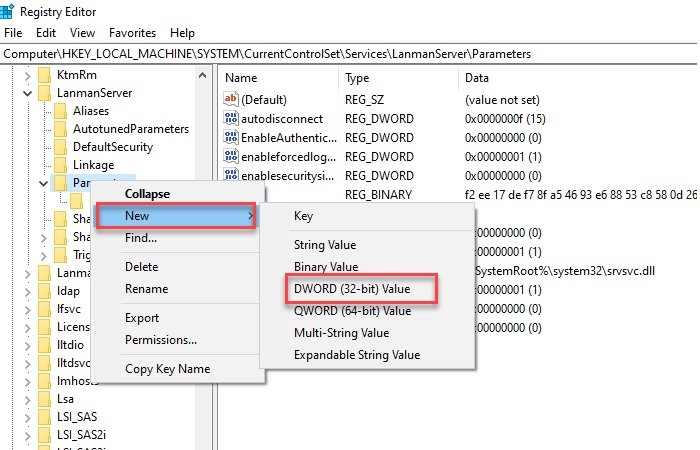Click the autodisconnect DWORD value icon
The height and width of the screenshot is (450, 700).
tap(231, 118)
